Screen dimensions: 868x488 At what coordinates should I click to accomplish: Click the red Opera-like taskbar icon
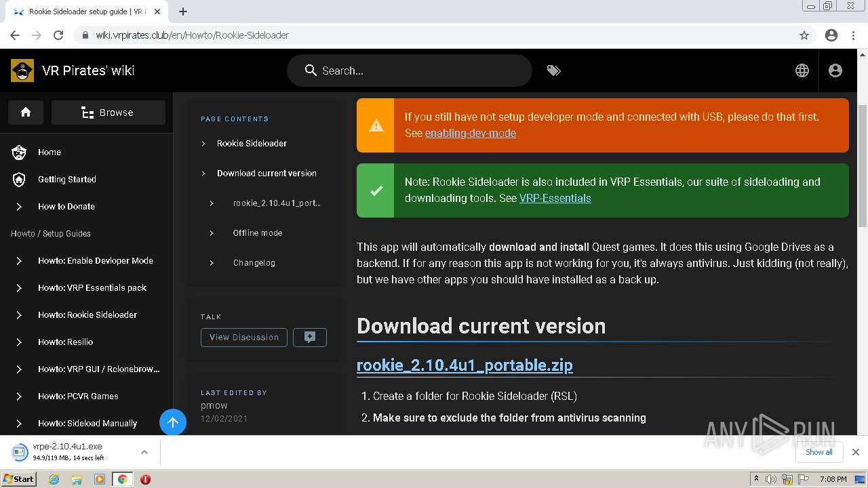[145, 479]
